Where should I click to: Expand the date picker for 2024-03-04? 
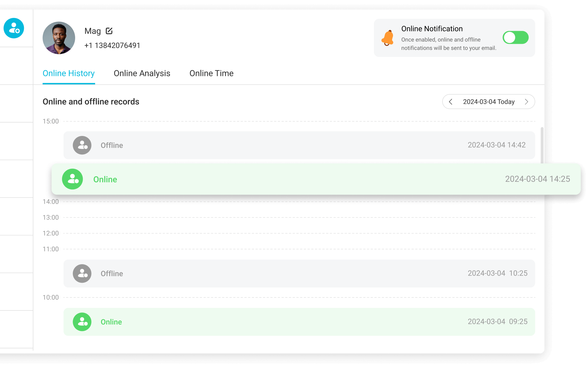click(x=488, y=101)
